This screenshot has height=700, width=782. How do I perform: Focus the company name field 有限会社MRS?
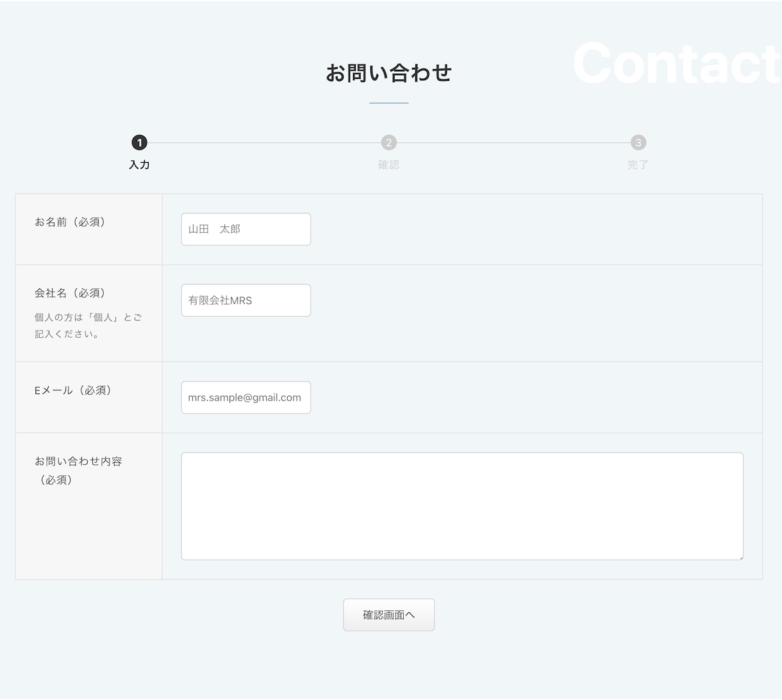[x=246, y=300]
